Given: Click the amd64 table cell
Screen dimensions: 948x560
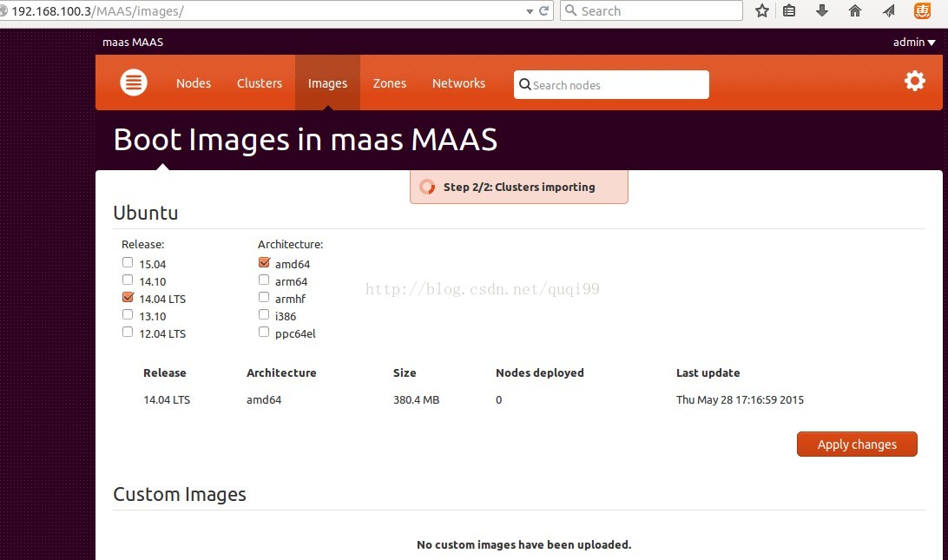Looking at the screenshot, I should pos(264,399).
